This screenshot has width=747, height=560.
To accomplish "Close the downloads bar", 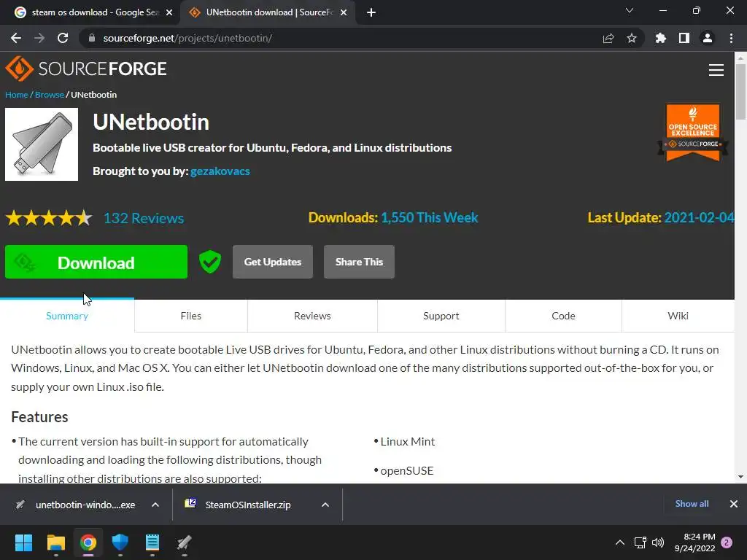I will (x=734, y=504).
